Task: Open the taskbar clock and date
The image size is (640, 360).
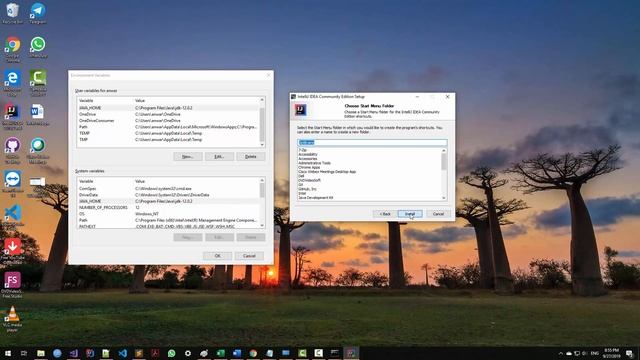Action: pos(611,353)
